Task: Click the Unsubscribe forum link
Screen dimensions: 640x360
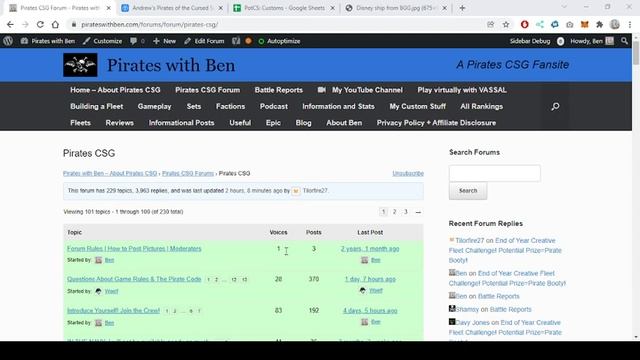Action: pos(408,173)
